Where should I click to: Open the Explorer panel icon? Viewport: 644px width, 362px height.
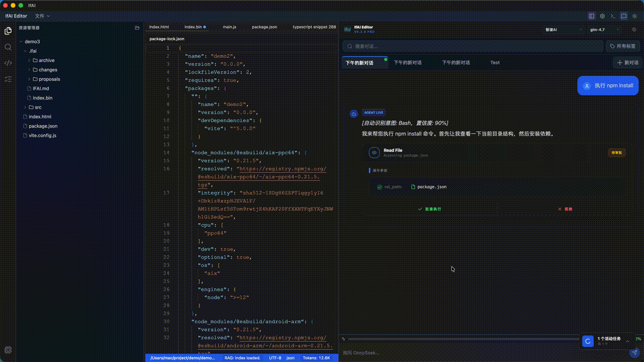click(x=8, y=31)
